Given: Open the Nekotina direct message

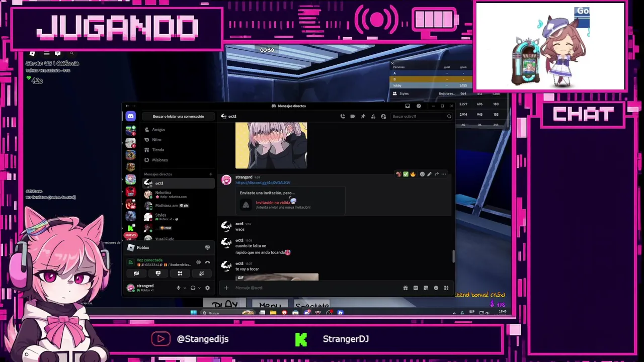Looking at the screenshot, I should pos(178,194).
